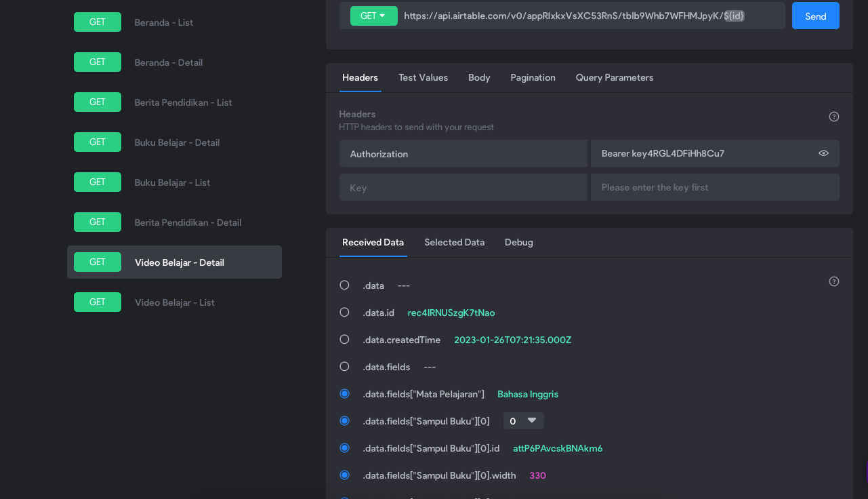Toggle the Sampul Buku [0] radio button

point(344,421)
